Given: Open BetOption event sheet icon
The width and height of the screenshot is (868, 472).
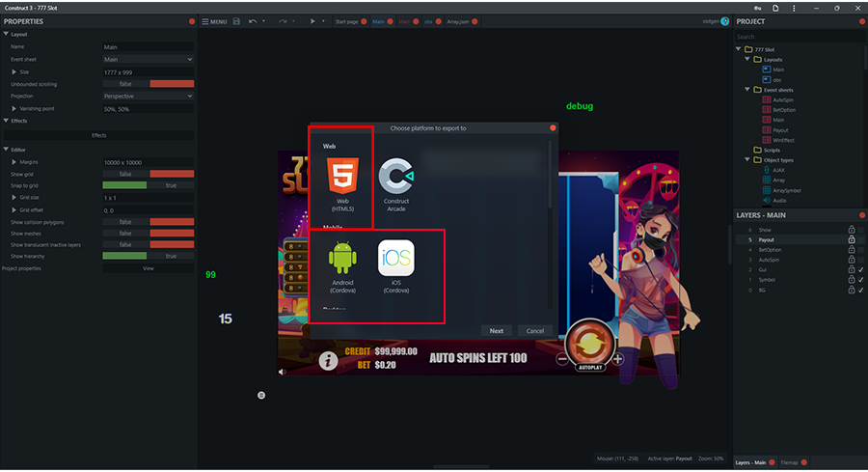Looking at the screenshot, I should [x=766, y=110].
